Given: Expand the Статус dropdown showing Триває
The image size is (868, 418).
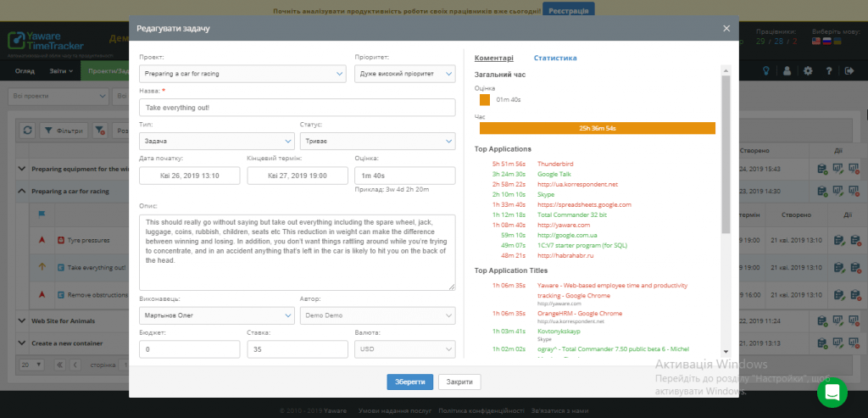Looking at the screenshot, I should click(x=377, y=141).
